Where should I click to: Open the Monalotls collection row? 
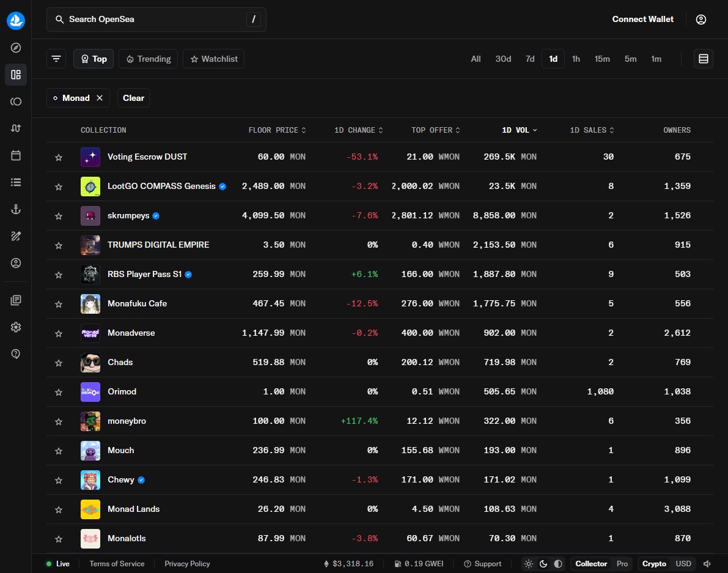pos(380,539)
